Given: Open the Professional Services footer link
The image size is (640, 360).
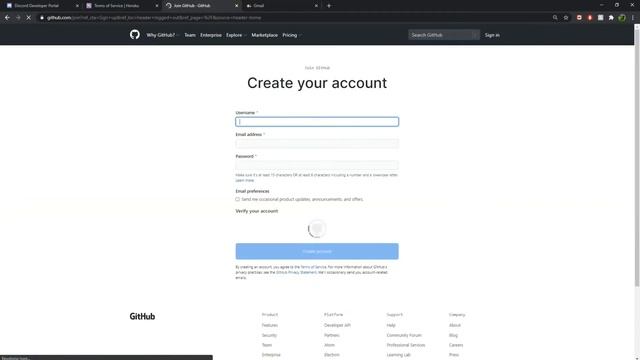Looking at the screenshot, I should coord(406,345).
